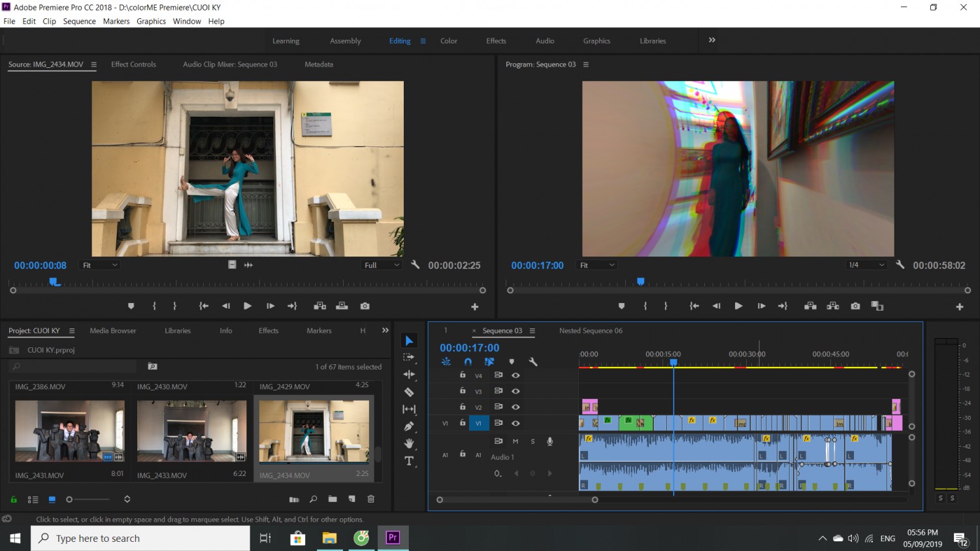This screenshot has width=980, height=551.
Task: Mute the Audio 1 track with M button
Action: 515,441
